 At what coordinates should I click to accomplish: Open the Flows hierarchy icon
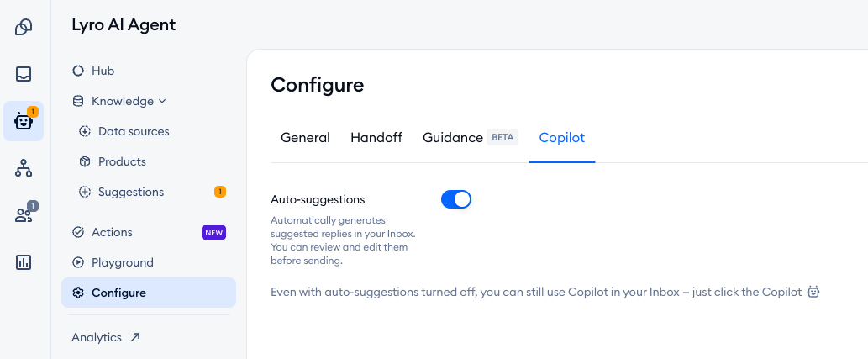24,168
